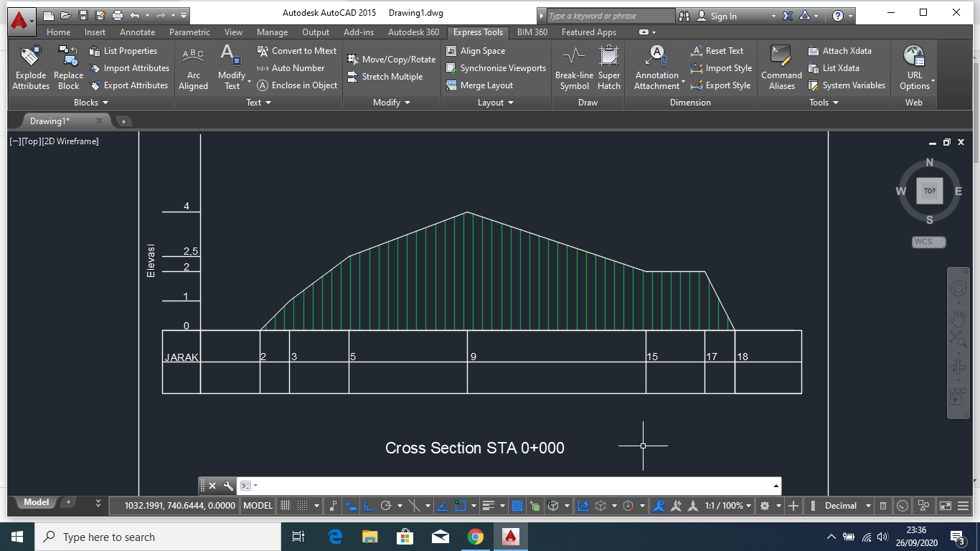This screenshot has height=551, width=980.
Task: Switch to the Home ribbon tab
Action: coord(59,32)
